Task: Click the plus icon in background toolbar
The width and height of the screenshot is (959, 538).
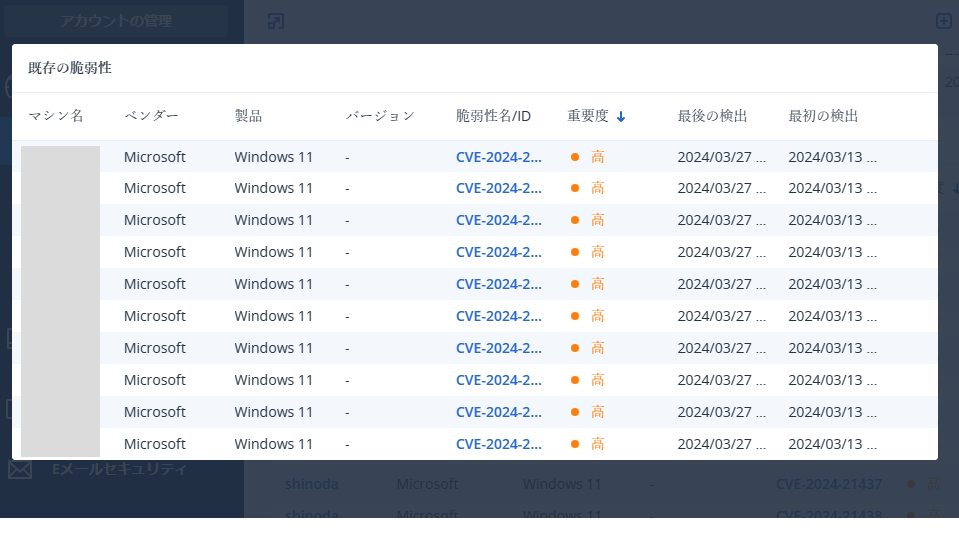Action: [x=944, y=21]
